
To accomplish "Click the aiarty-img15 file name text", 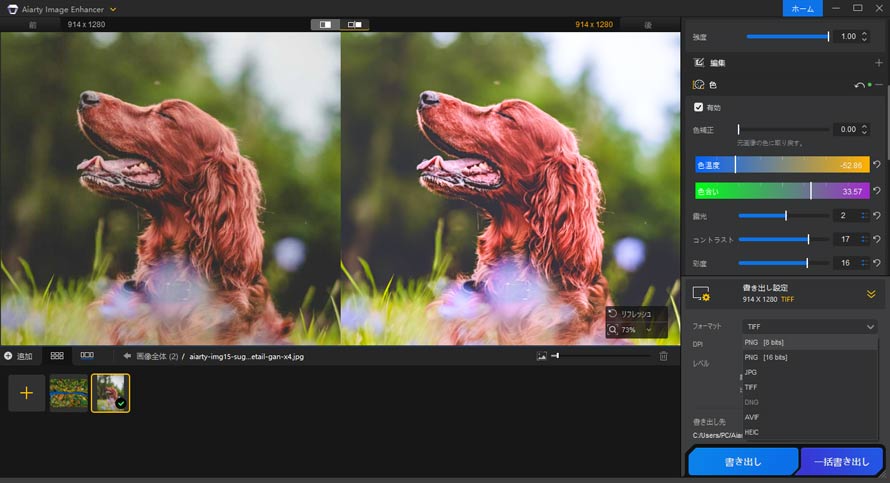I will click(x=246, y=356).
